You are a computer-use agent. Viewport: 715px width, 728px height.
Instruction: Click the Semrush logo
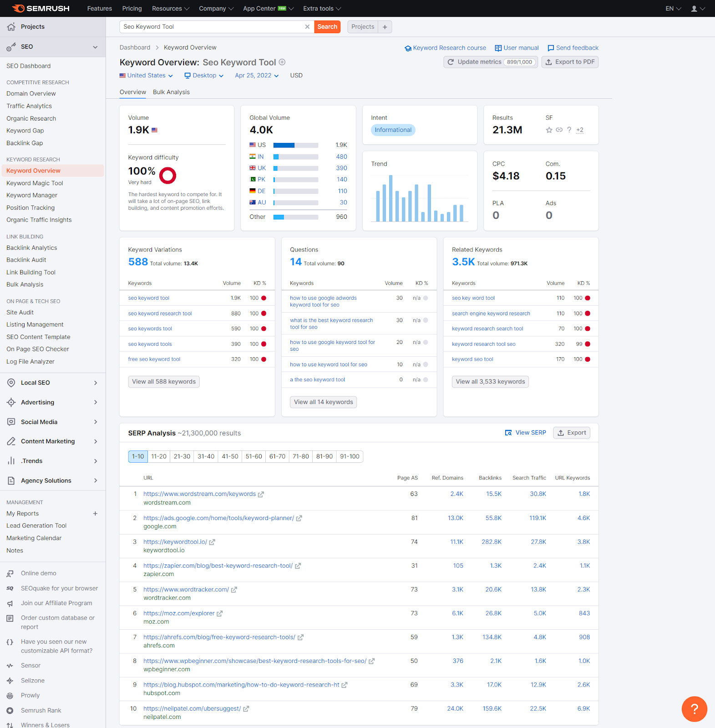[x=41, y=8]
